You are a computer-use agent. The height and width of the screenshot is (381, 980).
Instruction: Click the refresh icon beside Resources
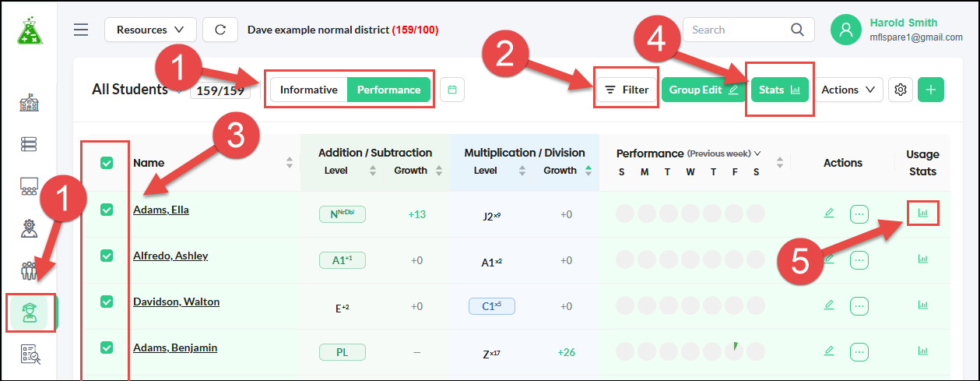220,30
